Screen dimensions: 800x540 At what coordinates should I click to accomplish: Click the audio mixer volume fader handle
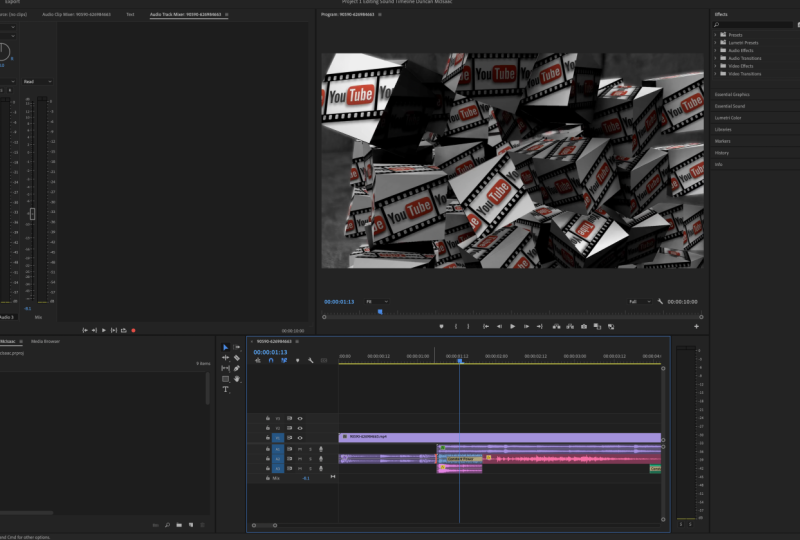pos(33,214)
